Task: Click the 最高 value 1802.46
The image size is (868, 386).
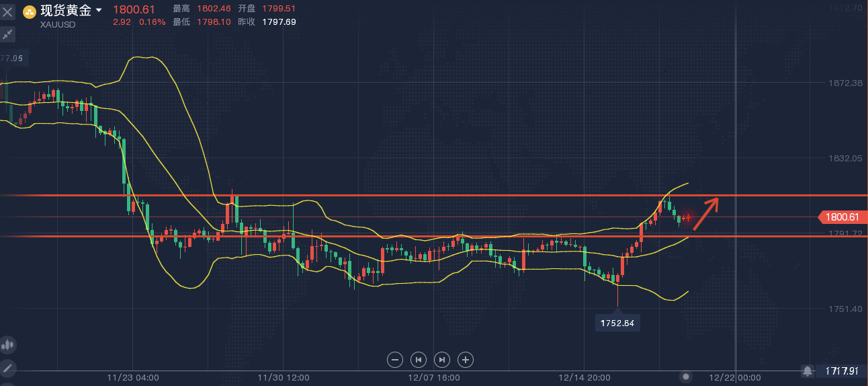Action: click(214, 9)
